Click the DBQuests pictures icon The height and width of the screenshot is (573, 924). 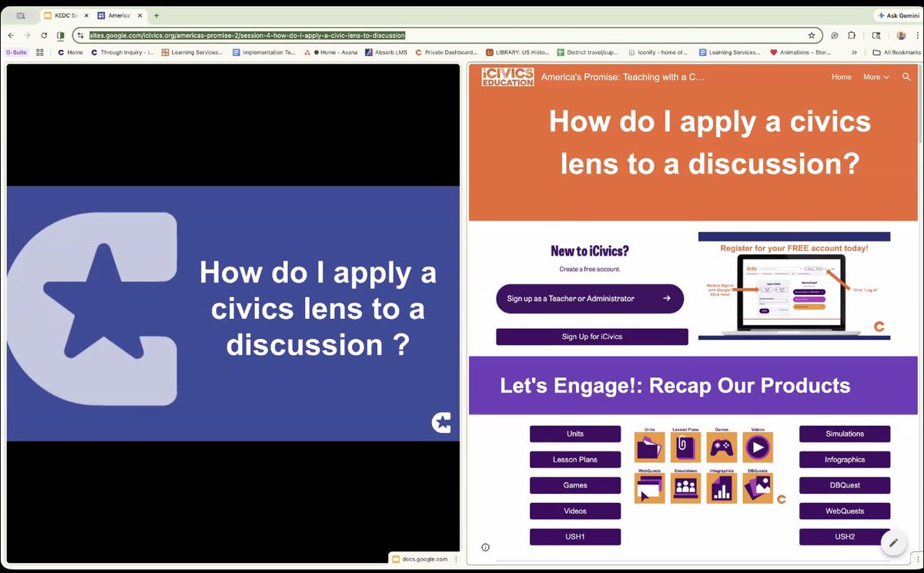758,488
